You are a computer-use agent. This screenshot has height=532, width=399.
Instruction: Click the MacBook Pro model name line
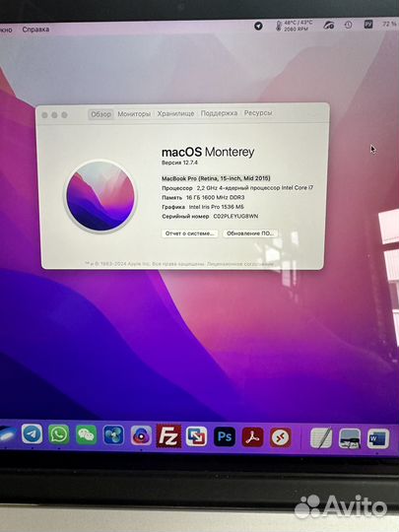pyautogui.click(x=216, y=178)
